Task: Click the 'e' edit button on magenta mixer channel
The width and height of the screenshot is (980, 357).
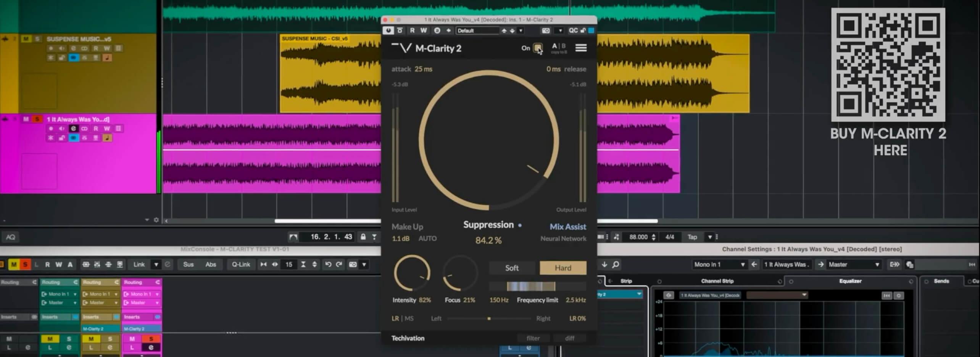Action: click(x=151, y=347)
